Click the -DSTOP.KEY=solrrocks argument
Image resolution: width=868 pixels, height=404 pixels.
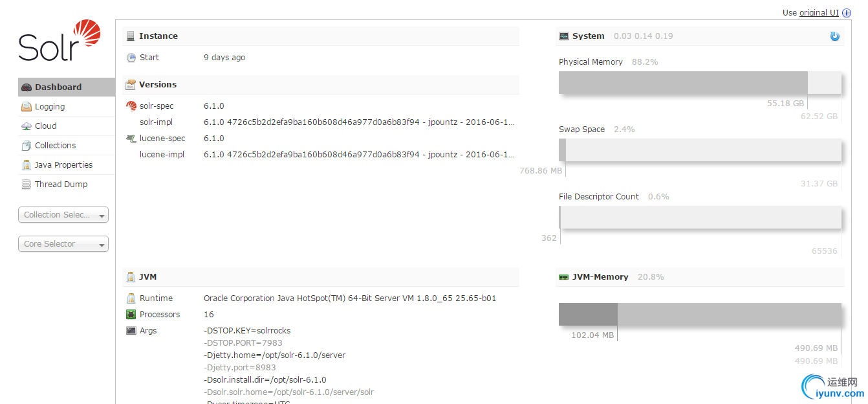pyautogui.click(x=247, y=331)
